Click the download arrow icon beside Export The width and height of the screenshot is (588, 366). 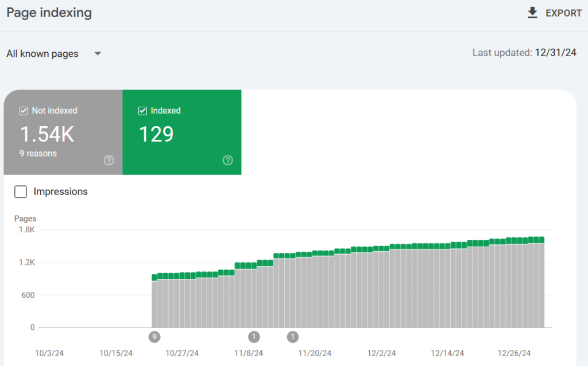(x=532, y=13)
